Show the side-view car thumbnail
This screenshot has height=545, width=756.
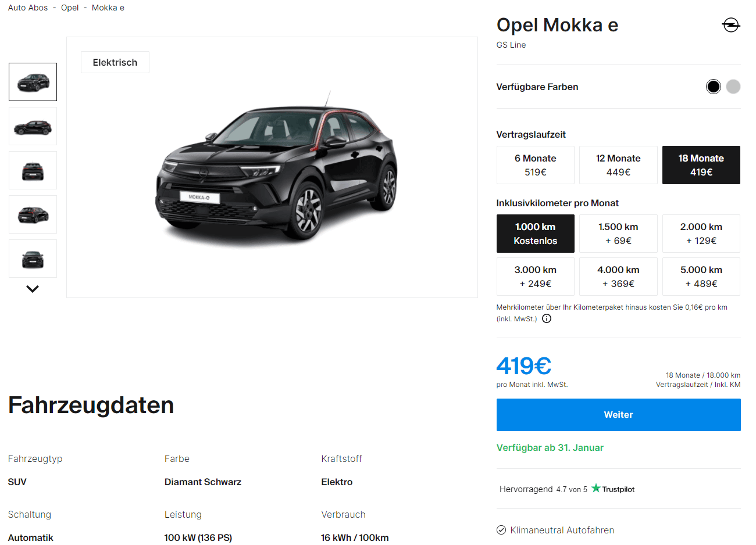point(33,126)
